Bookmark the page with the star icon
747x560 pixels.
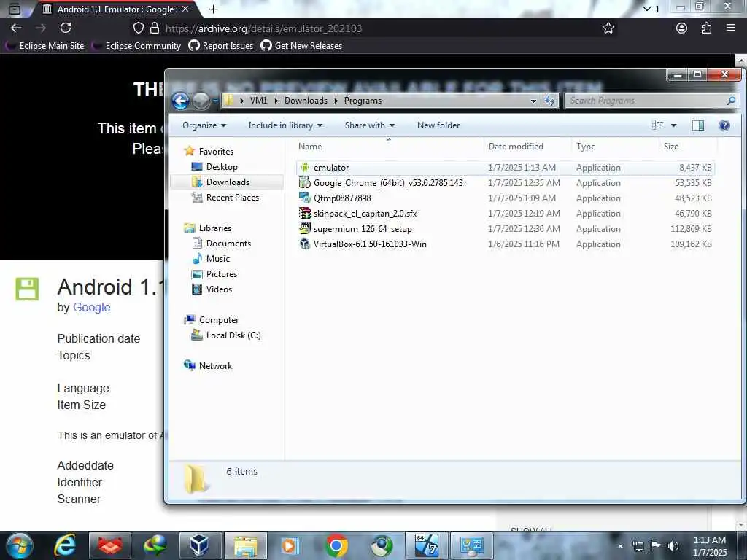pyautogui.click(x=608, y=28)
